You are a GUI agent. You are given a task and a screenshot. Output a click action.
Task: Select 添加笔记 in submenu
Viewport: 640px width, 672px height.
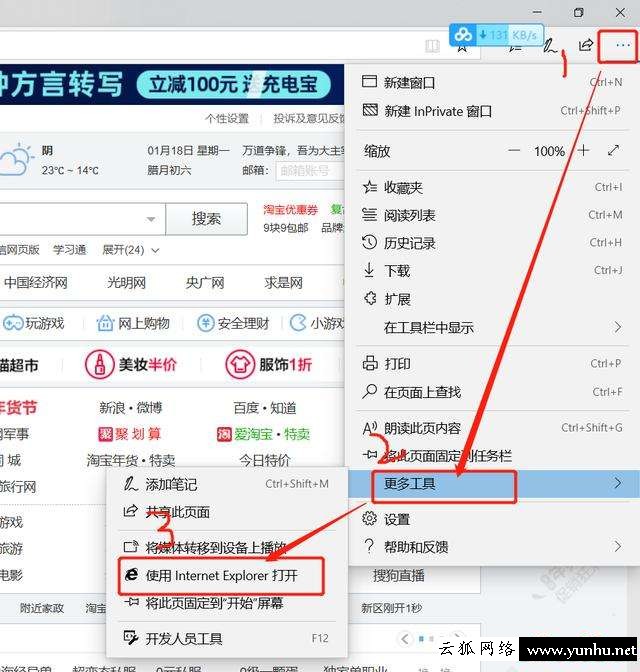coord(227,484)
